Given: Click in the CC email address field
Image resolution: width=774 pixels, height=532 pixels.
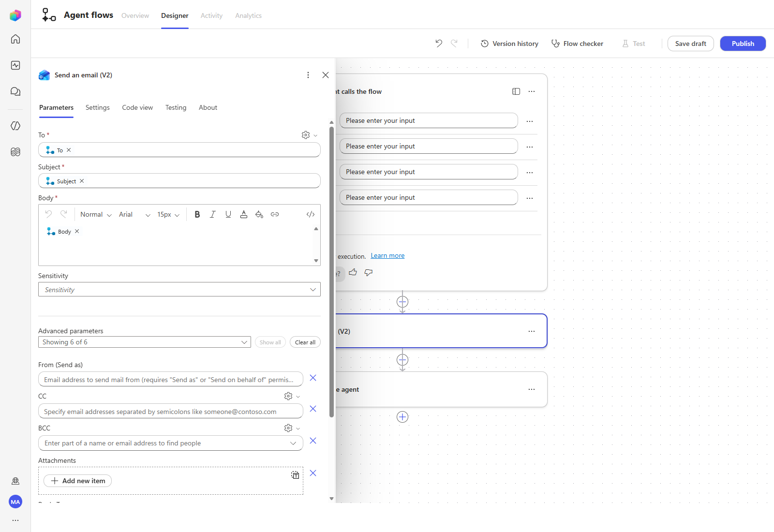Looking at the screenshot, I should [171, 411].
